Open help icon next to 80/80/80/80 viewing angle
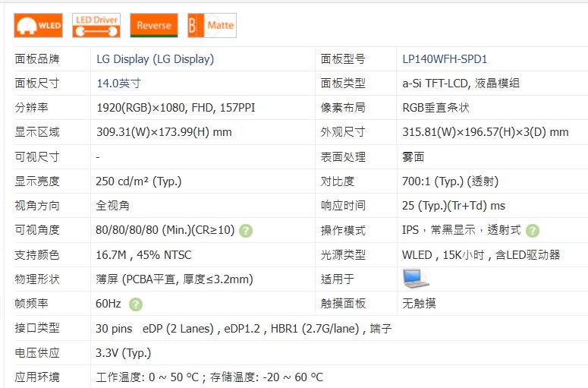Image resolution: width=588 pixels, height=388 pixels. point(246,230)
